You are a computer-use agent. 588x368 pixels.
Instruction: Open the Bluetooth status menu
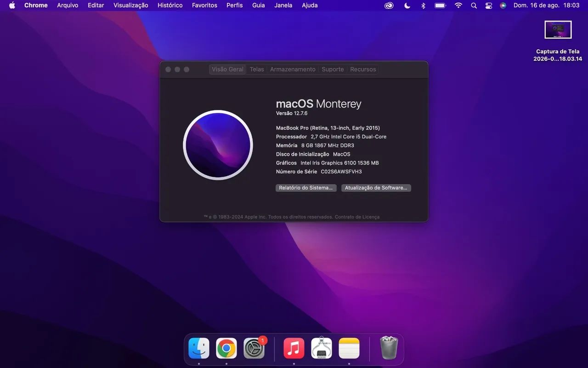click(x=424, y=6)
